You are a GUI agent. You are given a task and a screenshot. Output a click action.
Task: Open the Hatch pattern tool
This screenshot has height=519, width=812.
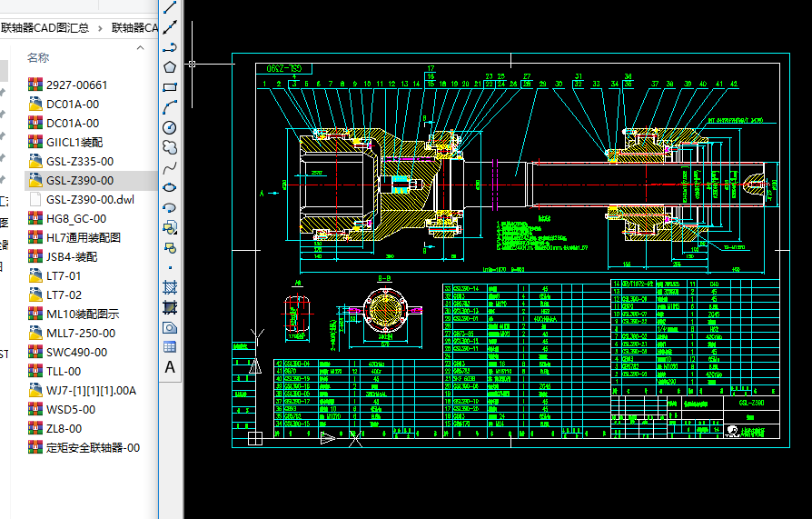(x=170, y=287)
